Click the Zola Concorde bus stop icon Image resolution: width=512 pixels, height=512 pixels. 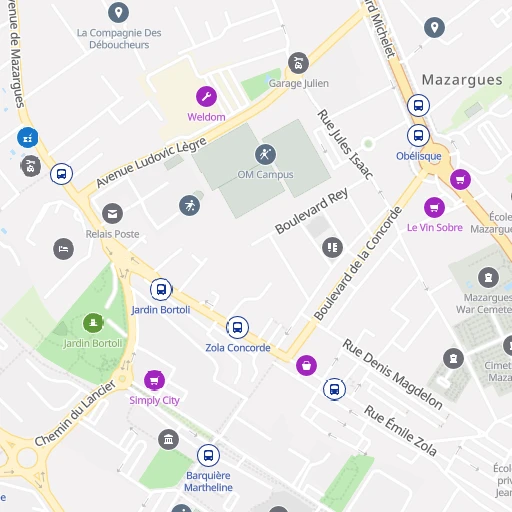click(x=237, y=327)
